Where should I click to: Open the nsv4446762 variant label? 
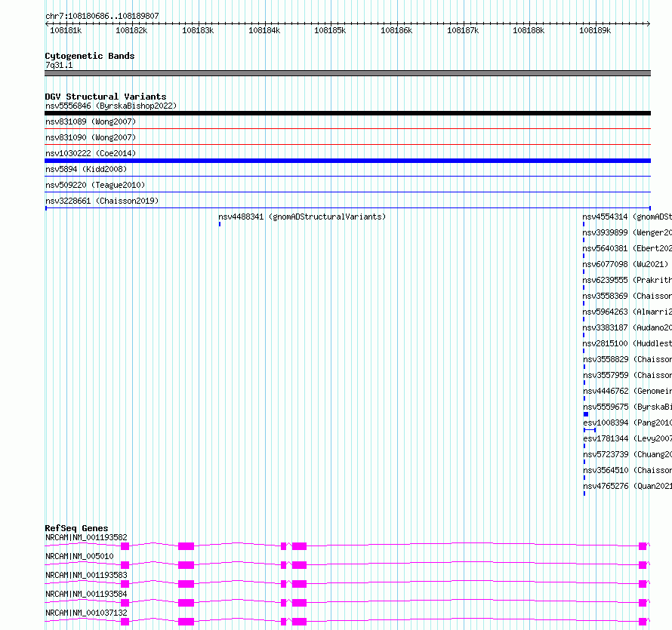click(627, 391)
